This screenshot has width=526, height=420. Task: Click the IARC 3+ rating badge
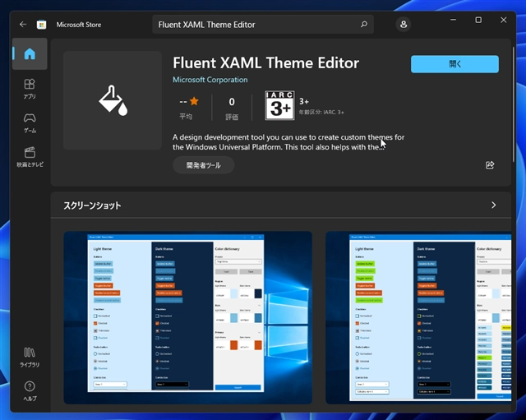279,105
